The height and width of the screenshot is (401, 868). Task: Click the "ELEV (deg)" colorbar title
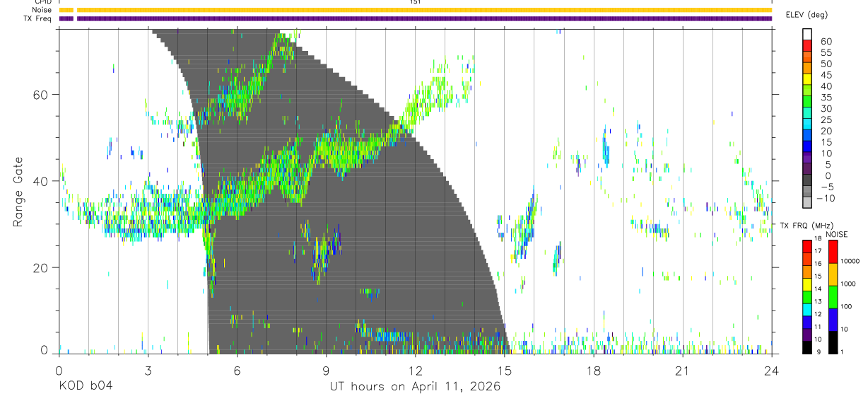(x=807, y=15)
